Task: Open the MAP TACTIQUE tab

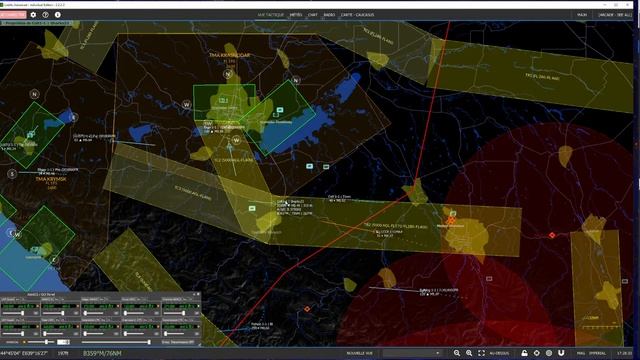Action: click(270, 15)
